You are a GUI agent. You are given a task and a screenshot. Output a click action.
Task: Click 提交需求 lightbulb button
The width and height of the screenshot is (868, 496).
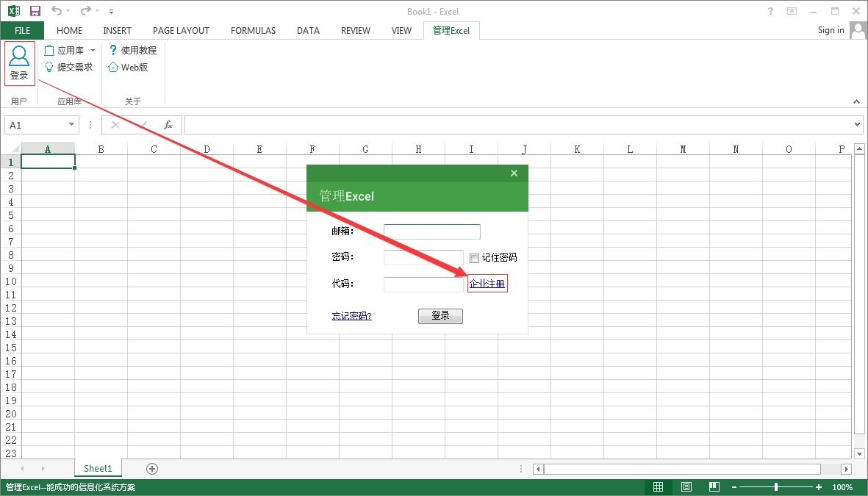(x=68, y=67)
